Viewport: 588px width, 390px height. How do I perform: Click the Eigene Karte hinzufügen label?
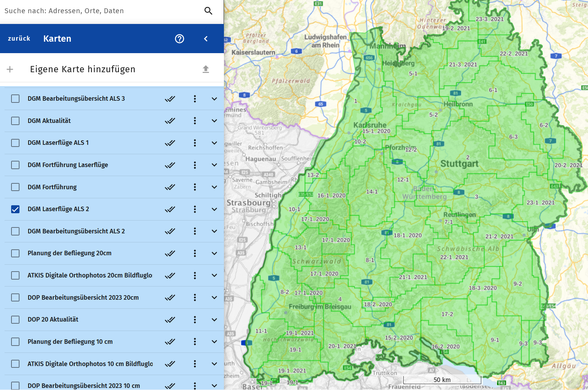(83, 69)
